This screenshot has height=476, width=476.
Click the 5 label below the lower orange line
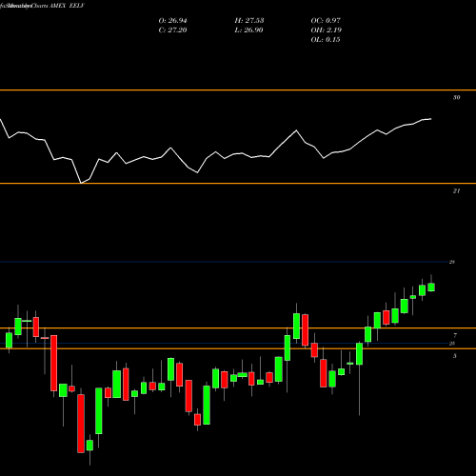point(455,356)
